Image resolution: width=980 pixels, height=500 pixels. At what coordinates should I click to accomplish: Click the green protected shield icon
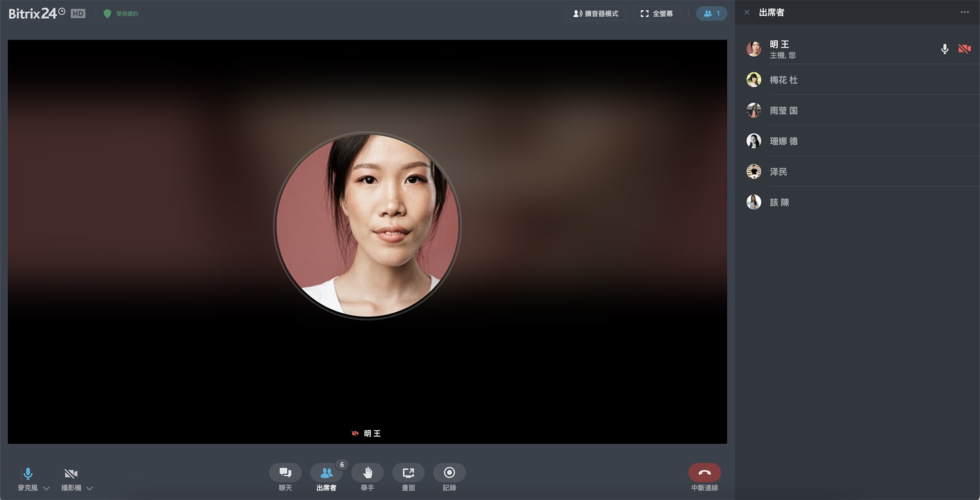pos(107,14)
